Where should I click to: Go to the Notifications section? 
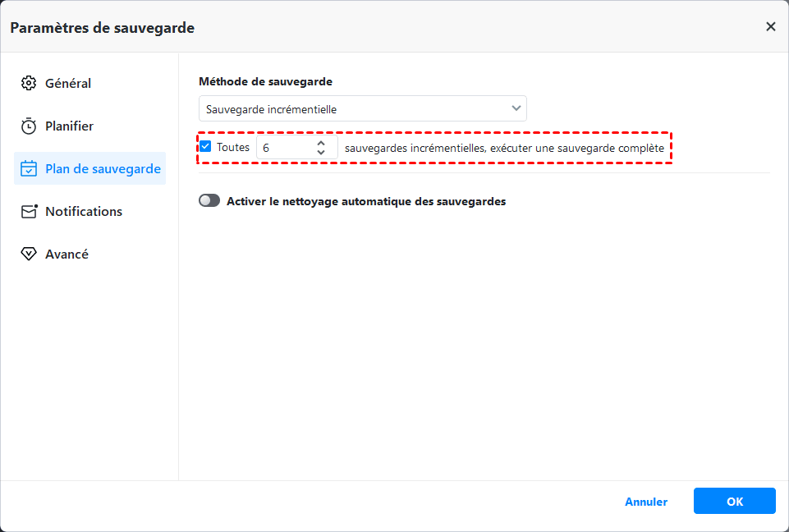89,211
